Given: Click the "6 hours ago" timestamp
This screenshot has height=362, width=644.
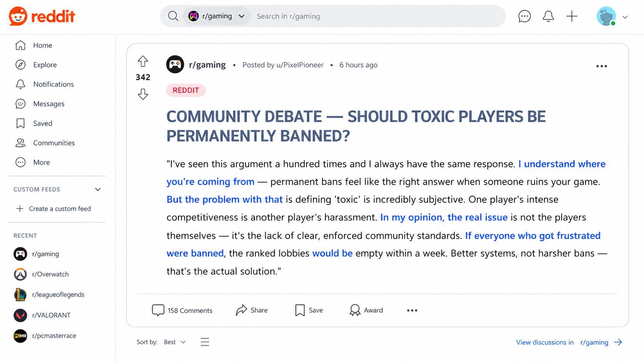Looking at the screenshot, I should (358, 65).
